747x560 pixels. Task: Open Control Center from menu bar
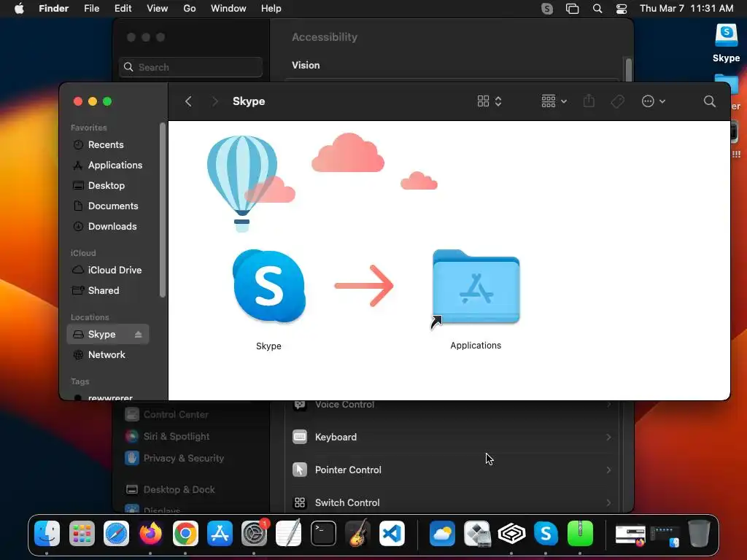622,9
